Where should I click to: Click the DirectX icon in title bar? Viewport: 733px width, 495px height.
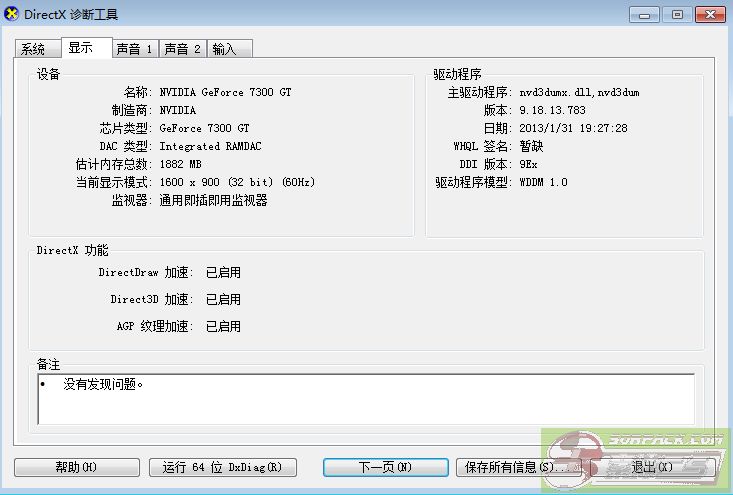(13, 14)
